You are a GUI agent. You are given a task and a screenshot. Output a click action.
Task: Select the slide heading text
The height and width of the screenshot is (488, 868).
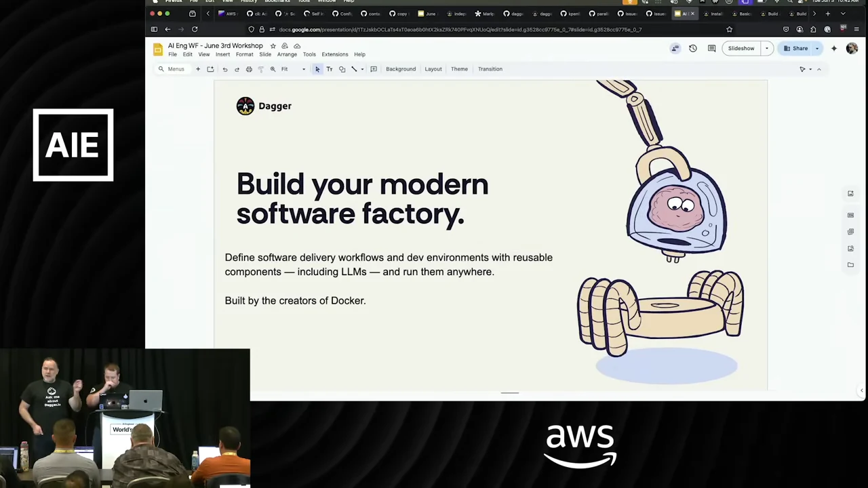(x=362, y=199)
